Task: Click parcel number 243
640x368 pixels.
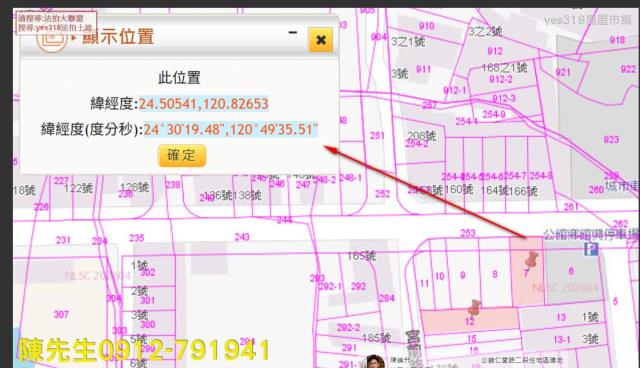Action: (242, 237)
